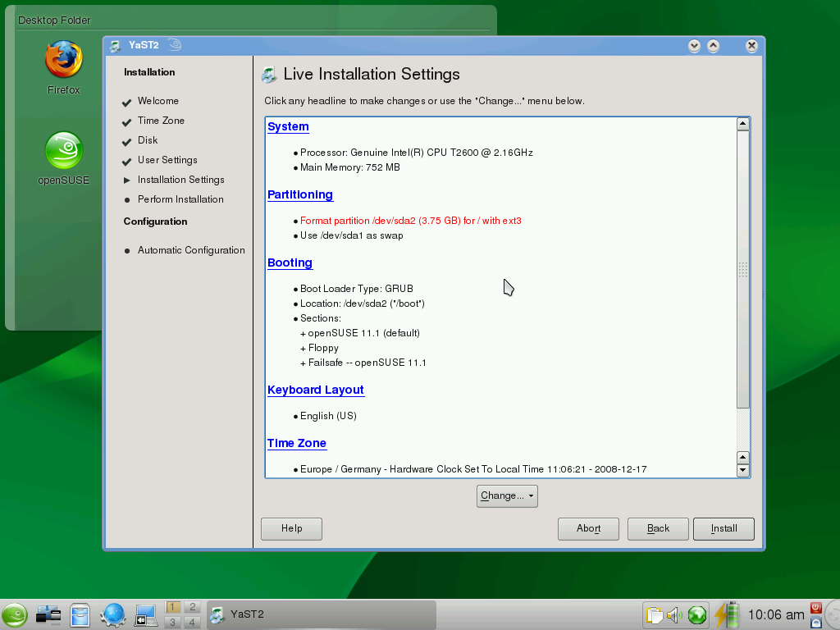
Task: Switch to virtual desktop 2 in pager
Action: pos(192,607)
